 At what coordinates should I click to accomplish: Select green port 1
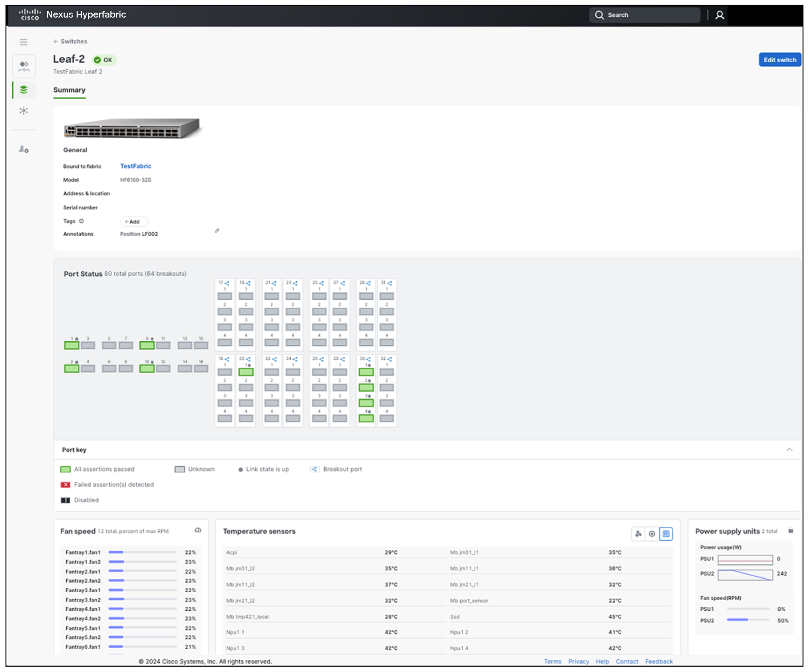pos(72,345)
